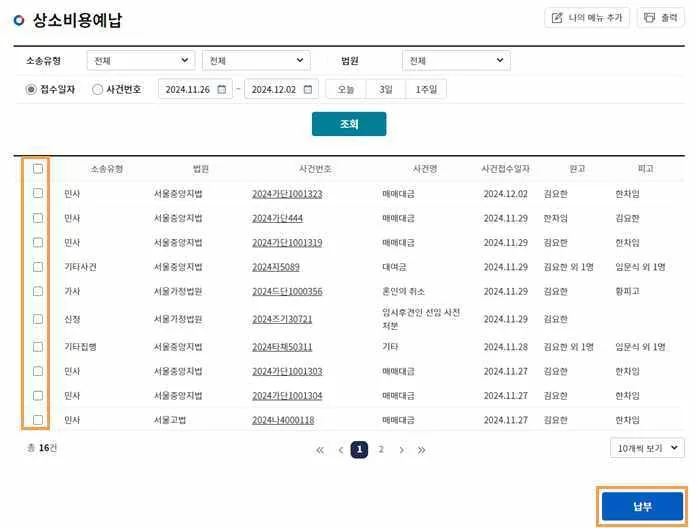Viewport: 695px width, 528px height.
Task: Open case link 2024가단1001323
Action: [x=287, y=194]
